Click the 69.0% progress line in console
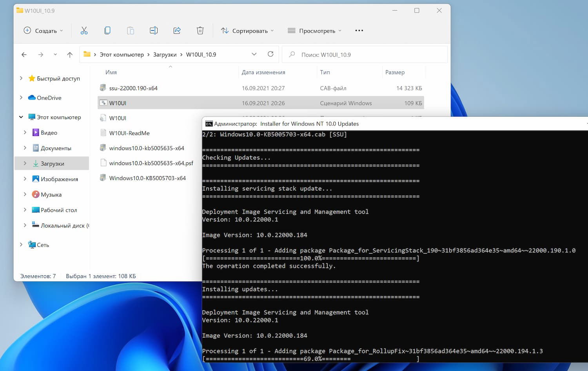 coord(310,359)
